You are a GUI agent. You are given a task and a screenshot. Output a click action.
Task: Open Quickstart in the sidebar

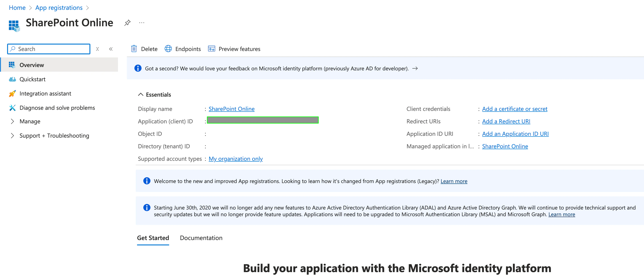[x=32, y=79]
